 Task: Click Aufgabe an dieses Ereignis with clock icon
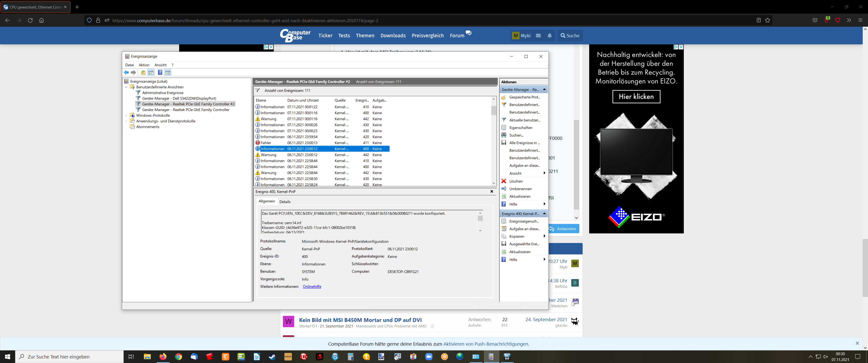click(524, 229)
